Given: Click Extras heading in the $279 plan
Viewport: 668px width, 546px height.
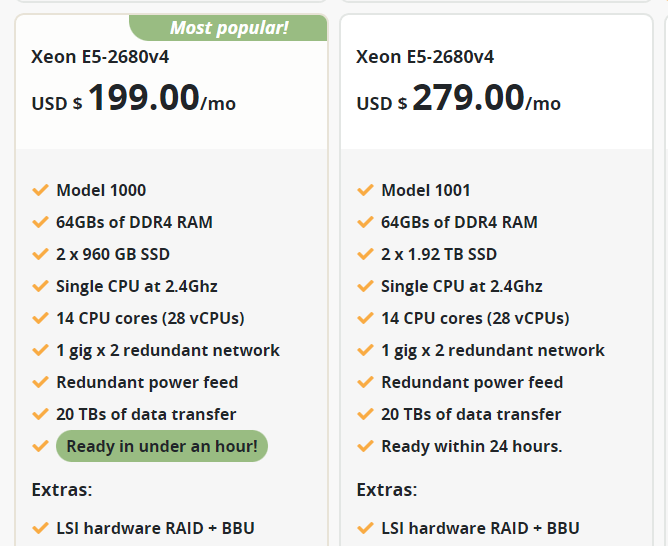Looking at the screenshot, I should [x=387, y=490].
